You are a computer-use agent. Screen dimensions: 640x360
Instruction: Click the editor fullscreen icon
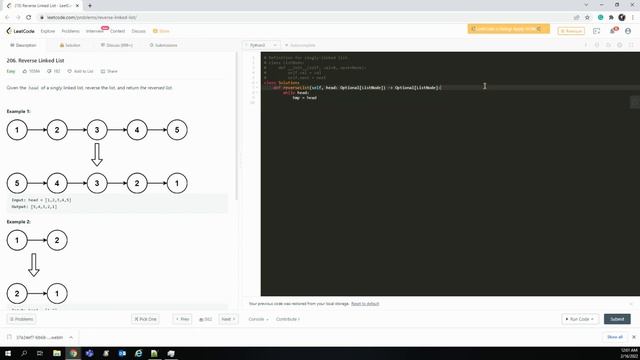(x=631, y=45)
